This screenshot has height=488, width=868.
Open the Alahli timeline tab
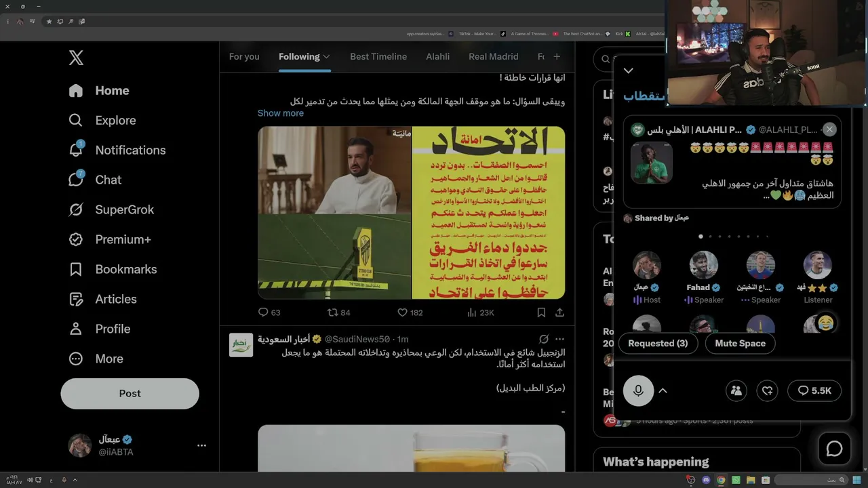437,57
